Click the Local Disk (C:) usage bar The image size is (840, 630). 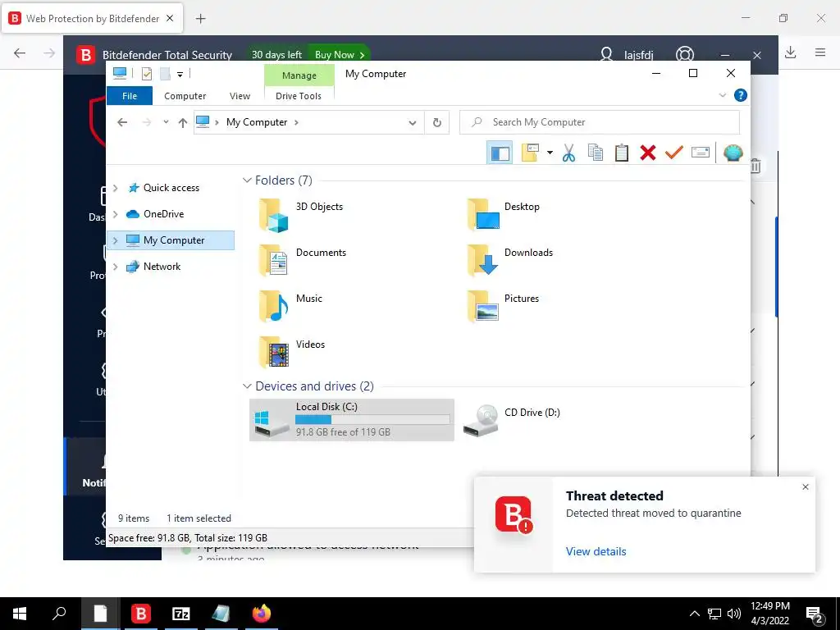(373, 419)
